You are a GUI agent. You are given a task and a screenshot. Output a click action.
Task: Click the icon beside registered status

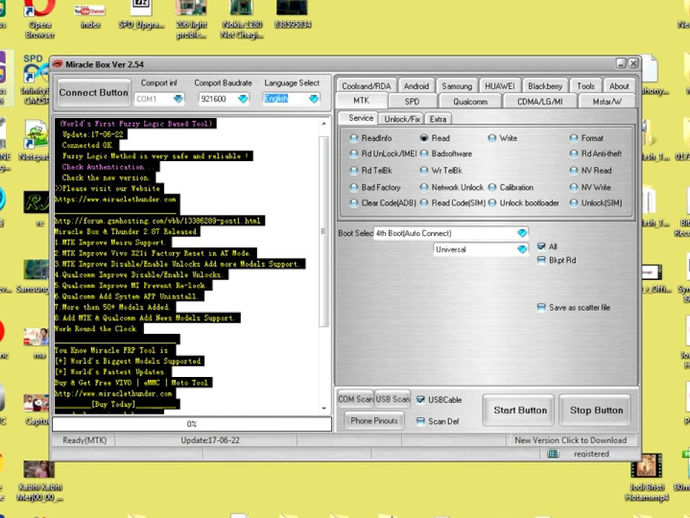pos(553,453)
